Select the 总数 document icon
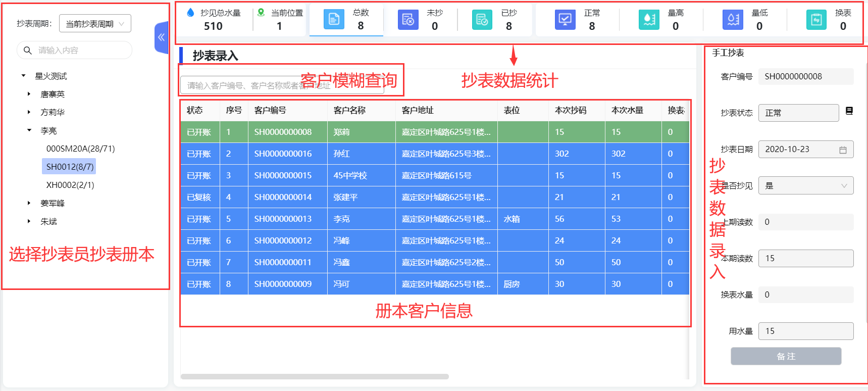The height and width of the screenshot is (391, 868). coord(334,19)
